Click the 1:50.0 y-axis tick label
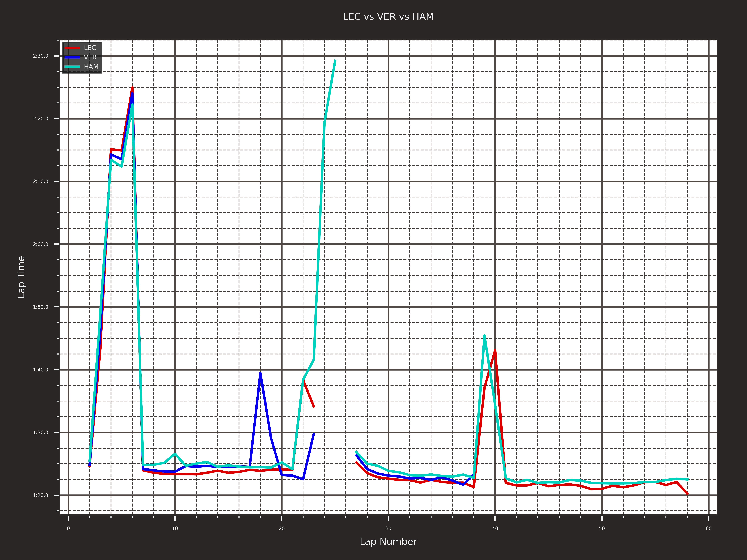The width and height of the screenshot is (747, 560). [x=40, y=307]
